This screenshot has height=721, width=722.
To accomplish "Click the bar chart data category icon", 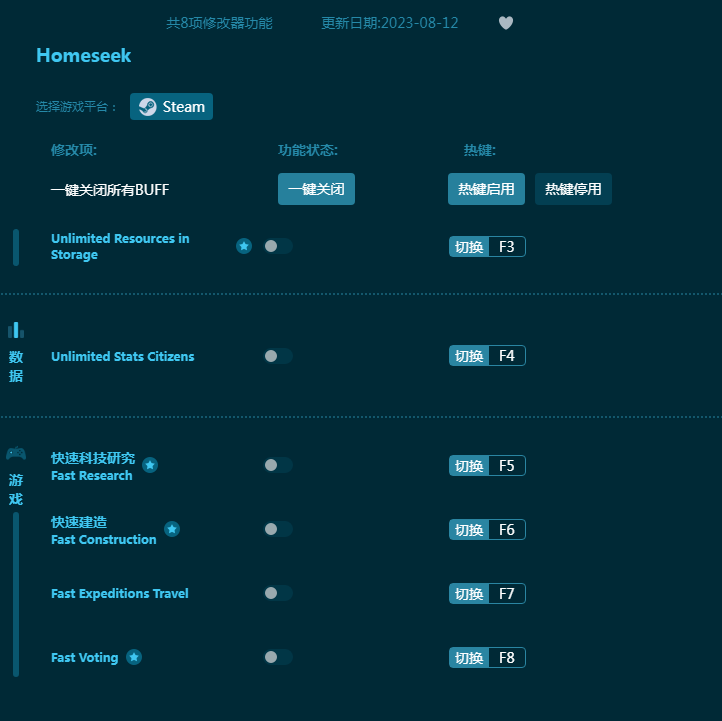I will [x=16, y=330].
